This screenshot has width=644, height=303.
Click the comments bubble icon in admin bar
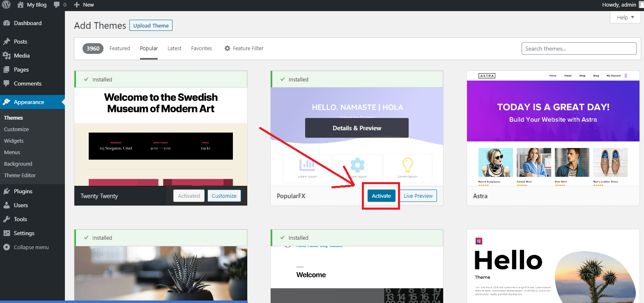[57, 5]
